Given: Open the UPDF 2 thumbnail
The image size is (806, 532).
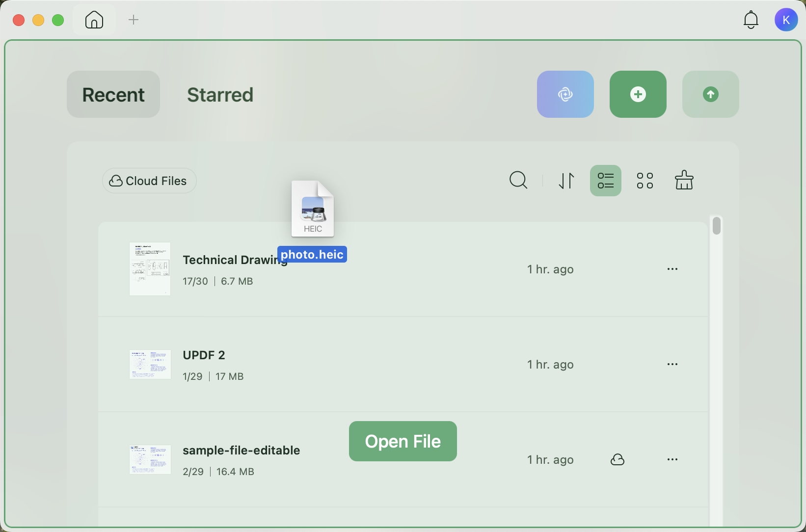Looking at the screenshot, I should [x=150, y=364].
